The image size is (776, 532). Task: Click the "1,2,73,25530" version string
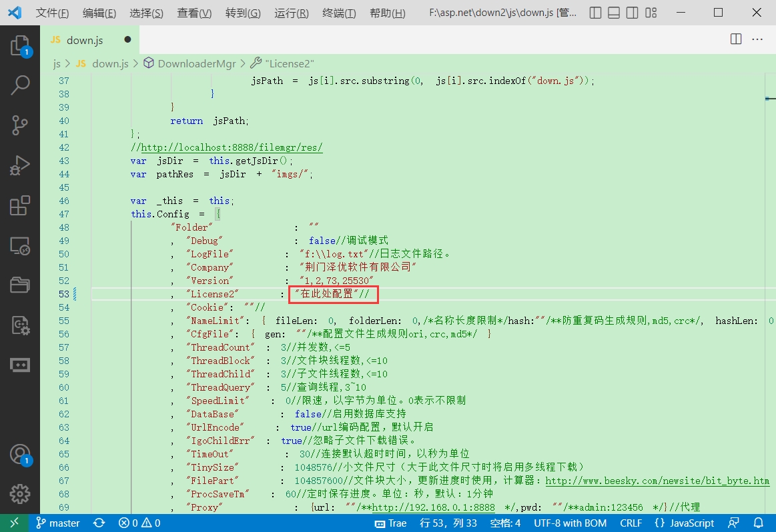point(336,281)
